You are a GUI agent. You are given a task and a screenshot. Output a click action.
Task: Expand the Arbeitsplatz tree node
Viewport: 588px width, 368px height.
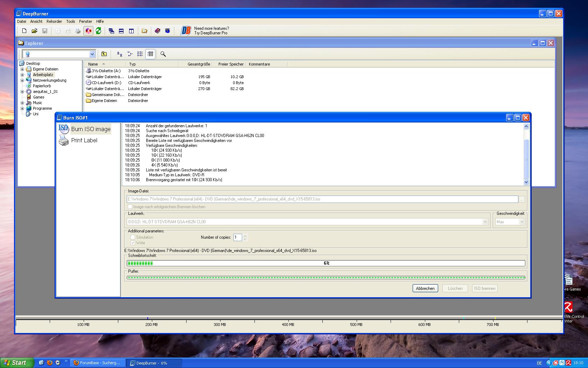tap(22, 75)
